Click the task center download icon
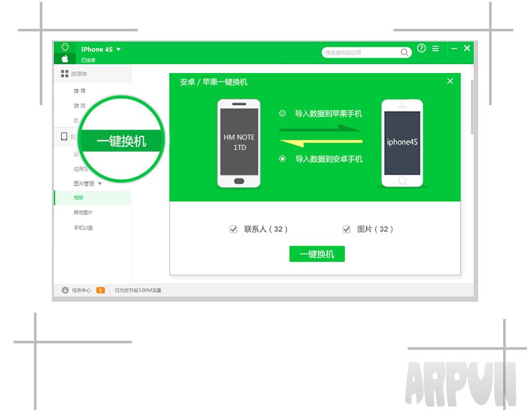This screenshot has height=410, width=532. click(65, 290)
